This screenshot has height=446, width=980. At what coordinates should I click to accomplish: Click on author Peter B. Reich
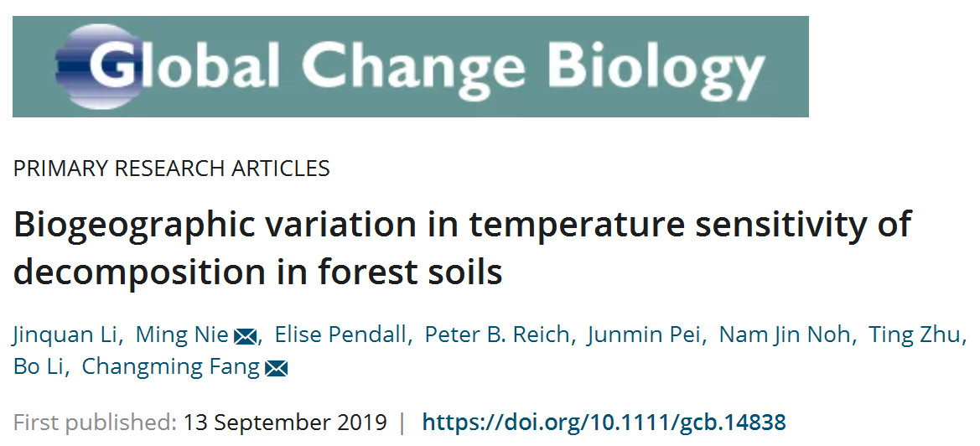499,336
